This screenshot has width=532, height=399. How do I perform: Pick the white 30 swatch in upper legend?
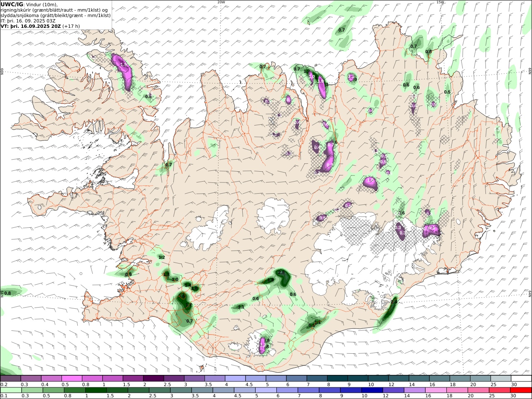[x=521, y=379]
